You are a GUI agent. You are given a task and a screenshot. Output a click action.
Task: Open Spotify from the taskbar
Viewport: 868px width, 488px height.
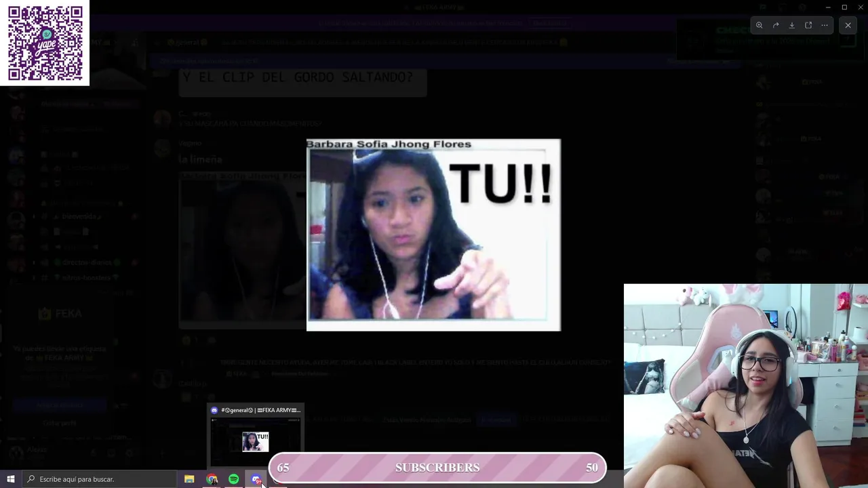tap(234, 479)
